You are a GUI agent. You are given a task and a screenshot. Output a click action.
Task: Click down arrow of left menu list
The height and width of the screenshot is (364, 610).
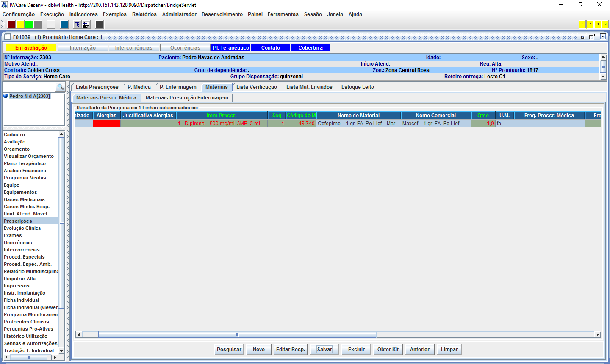(61, 350)
